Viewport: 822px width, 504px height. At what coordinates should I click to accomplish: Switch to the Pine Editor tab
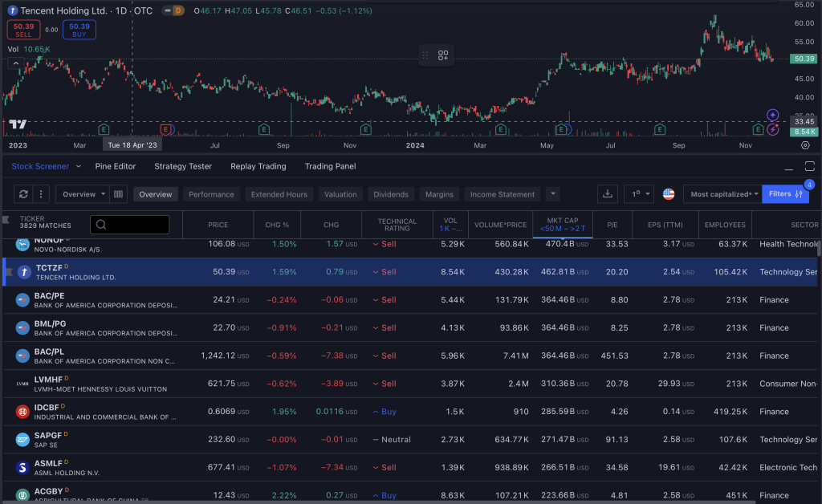116,167
